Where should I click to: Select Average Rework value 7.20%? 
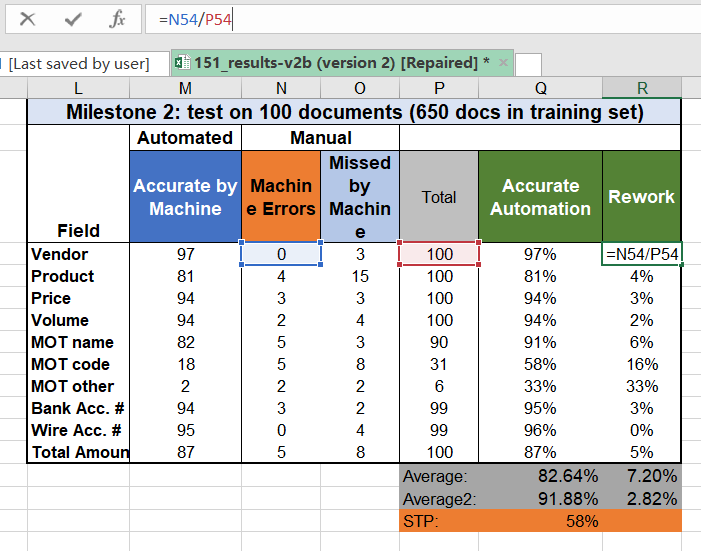click(642, 476)
